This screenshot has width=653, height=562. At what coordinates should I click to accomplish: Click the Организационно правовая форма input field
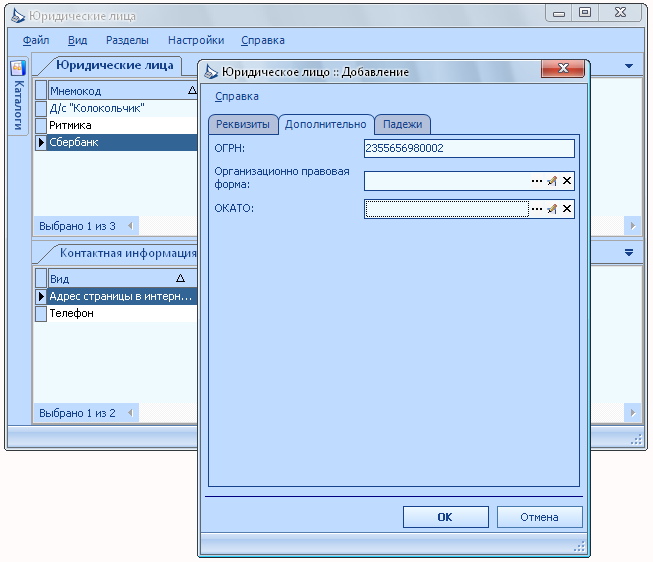click(446, 181)
